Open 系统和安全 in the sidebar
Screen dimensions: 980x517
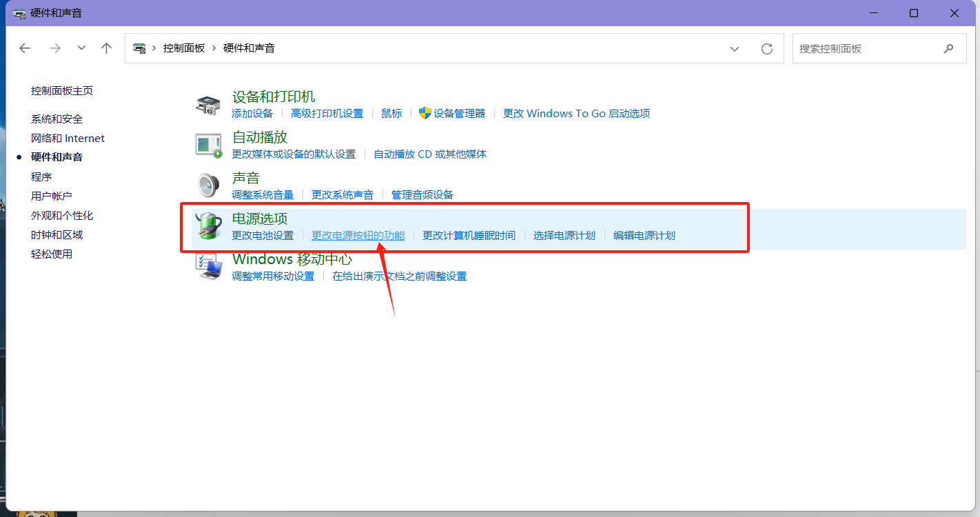click(x=57, y=119)
